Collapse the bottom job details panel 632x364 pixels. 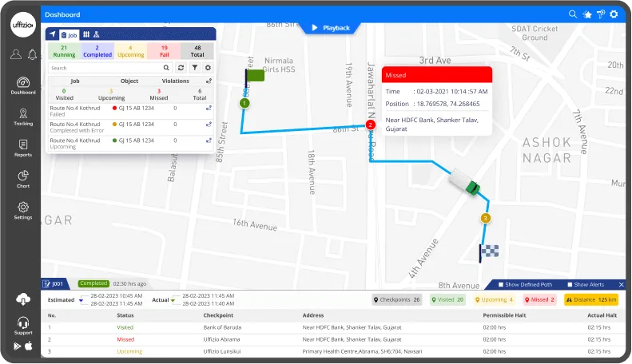coord(621,284)
